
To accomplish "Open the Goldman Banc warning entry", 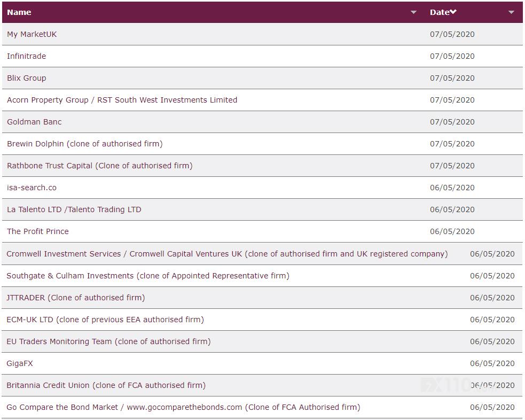I will (x=34, y=122).
